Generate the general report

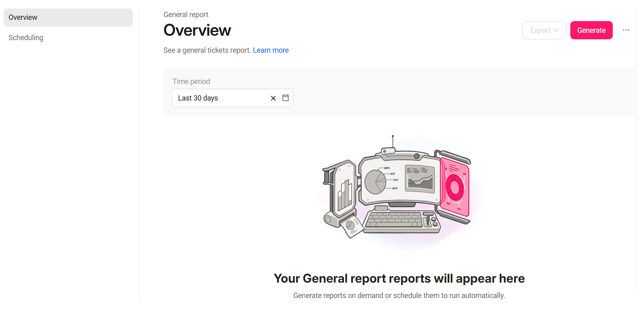coord(591,30)
